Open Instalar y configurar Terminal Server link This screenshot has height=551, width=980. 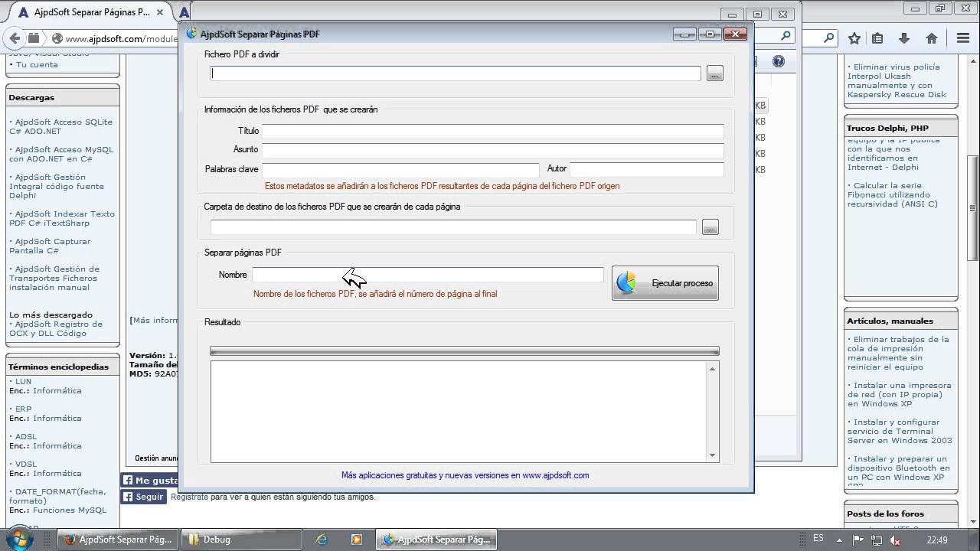[x=900, y=431]
